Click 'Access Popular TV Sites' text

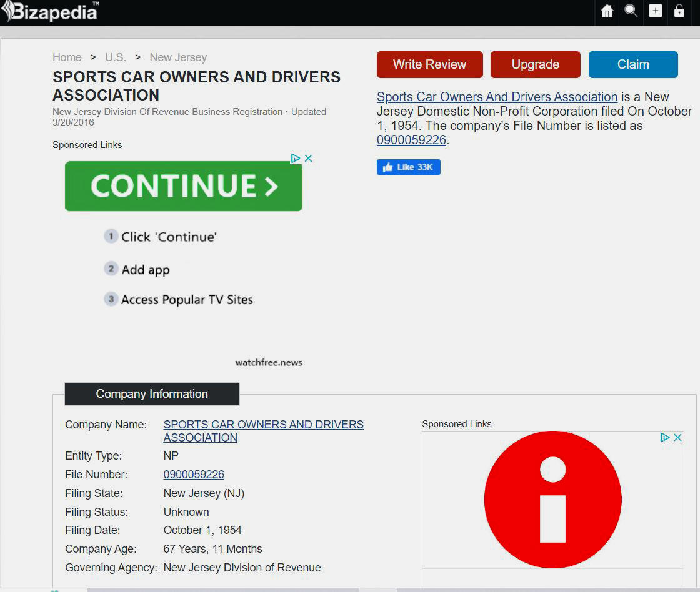[x=187, y=300]
